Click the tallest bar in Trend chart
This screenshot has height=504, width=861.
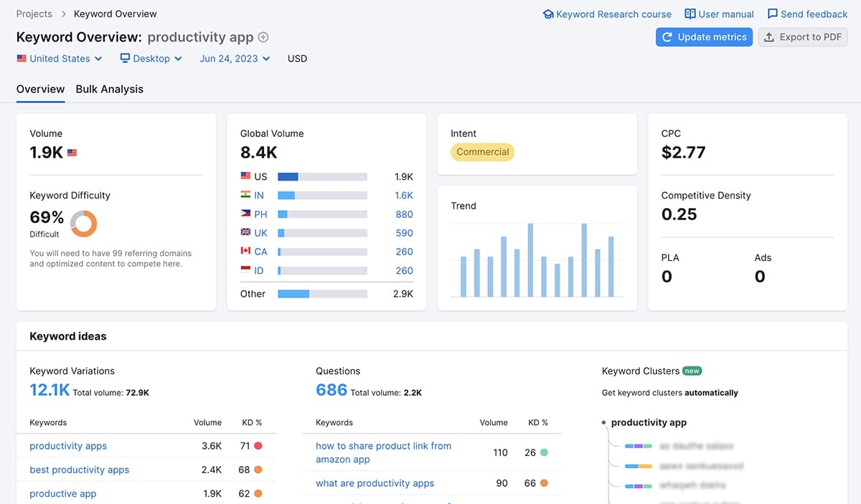pyautogui.click(x=530, y=260)
